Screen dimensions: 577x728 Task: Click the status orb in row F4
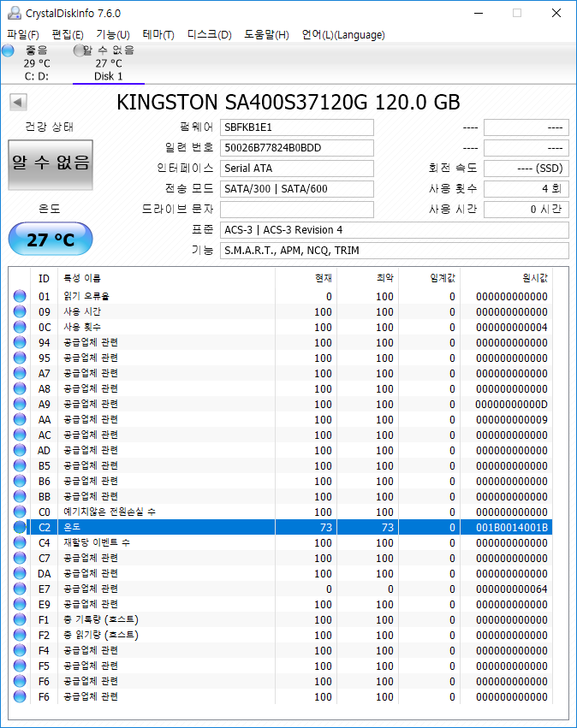[x=20, y=650]
